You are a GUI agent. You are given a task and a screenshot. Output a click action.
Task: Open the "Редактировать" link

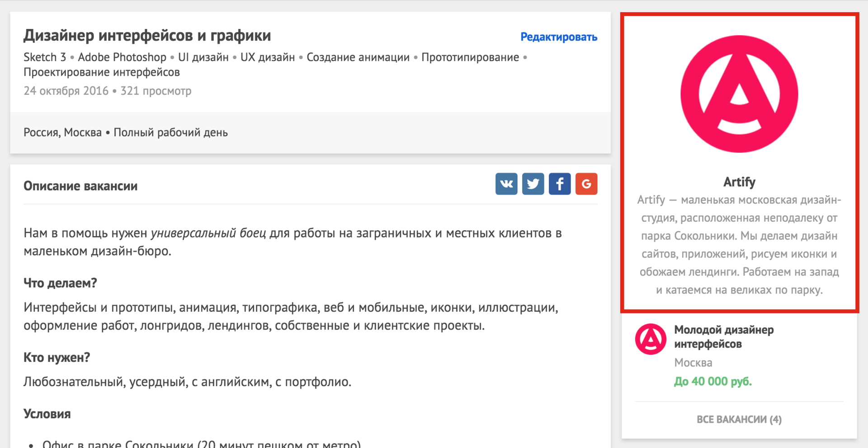(559, 37)
